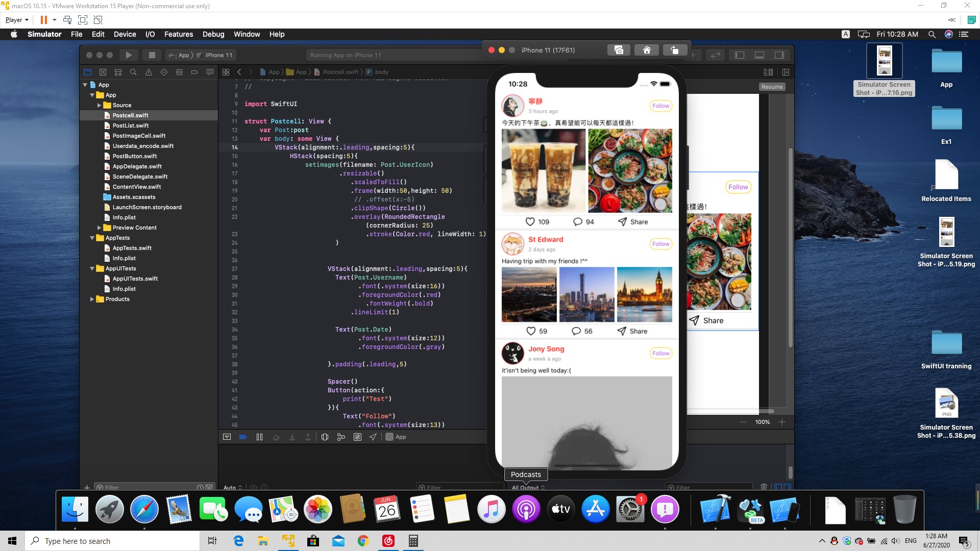The image size is (980, 551).
Task: Click the Resume preview button
Action: click(771, 87)
